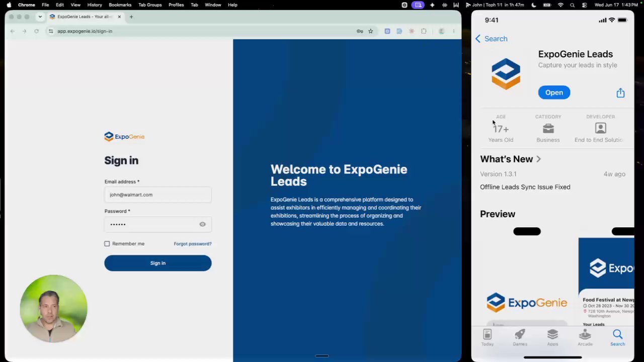Close the ExpoGenie Leads tab
Viewport: 644px width, 362px height.
[119, 17]
